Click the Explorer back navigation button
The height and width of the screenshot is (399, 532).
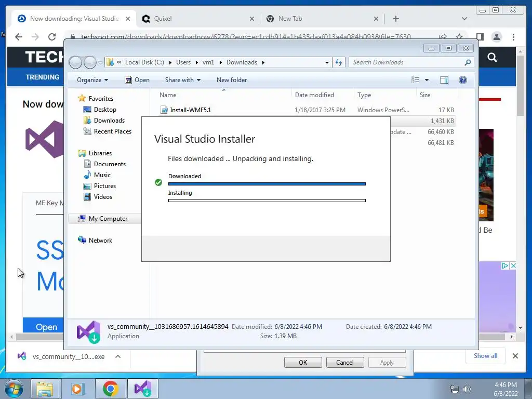75,62
